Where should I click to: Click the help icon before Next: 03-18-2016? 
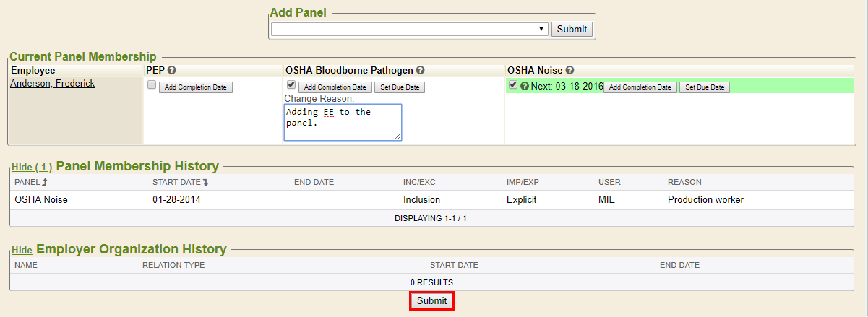525,86
